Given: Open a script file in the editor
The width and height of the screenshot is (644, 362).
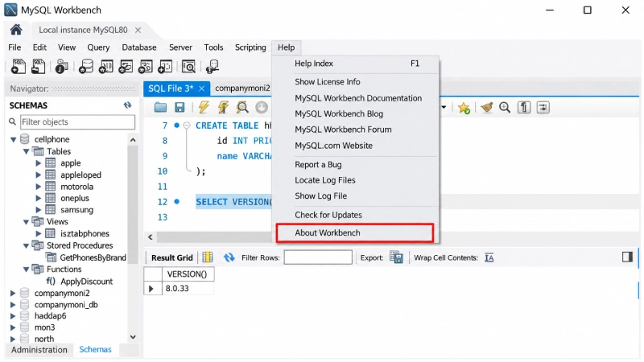Looking at the screenshot, I should click(x=160, y=108).
